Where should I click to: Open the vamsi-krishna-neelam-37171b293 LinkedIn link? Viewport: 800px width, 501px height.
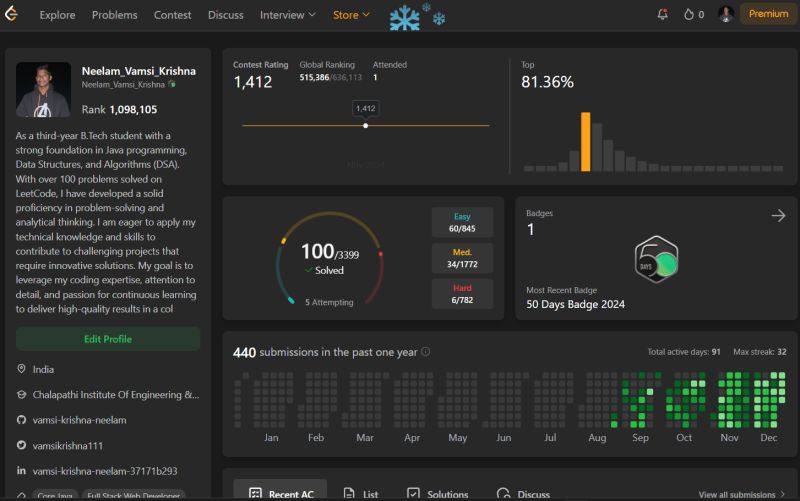tap(105, 470)
